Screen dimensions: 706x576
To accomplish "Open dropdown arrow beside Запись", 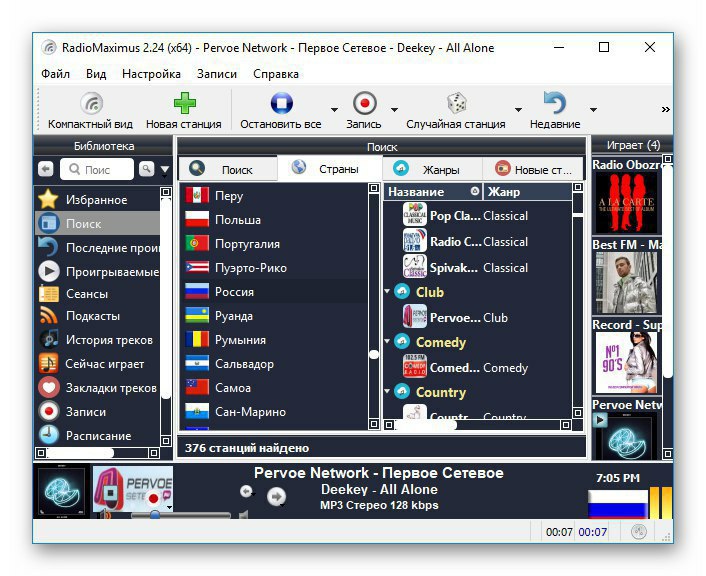I will [x=394, y=110].
